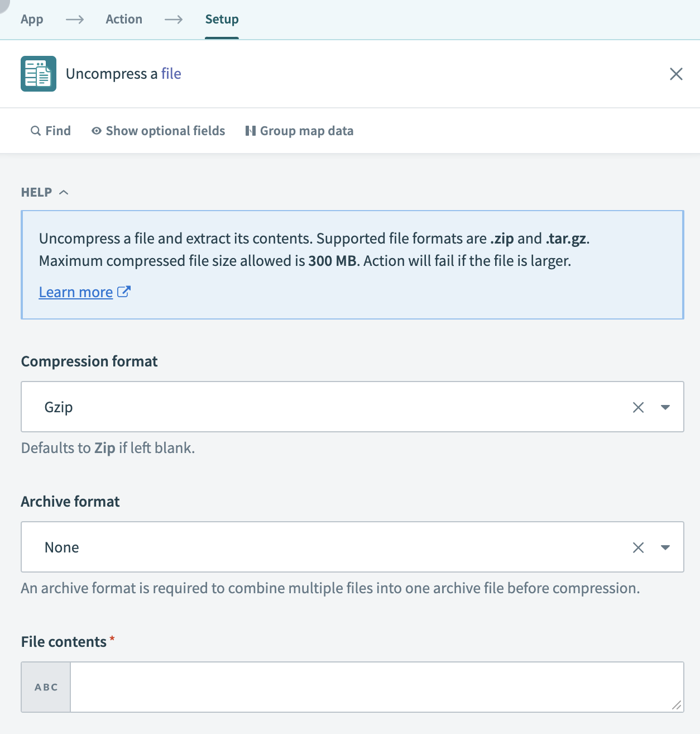Expand the Archive format dropdown arrow
Screen dimensions: 700x734
[665, 547]
